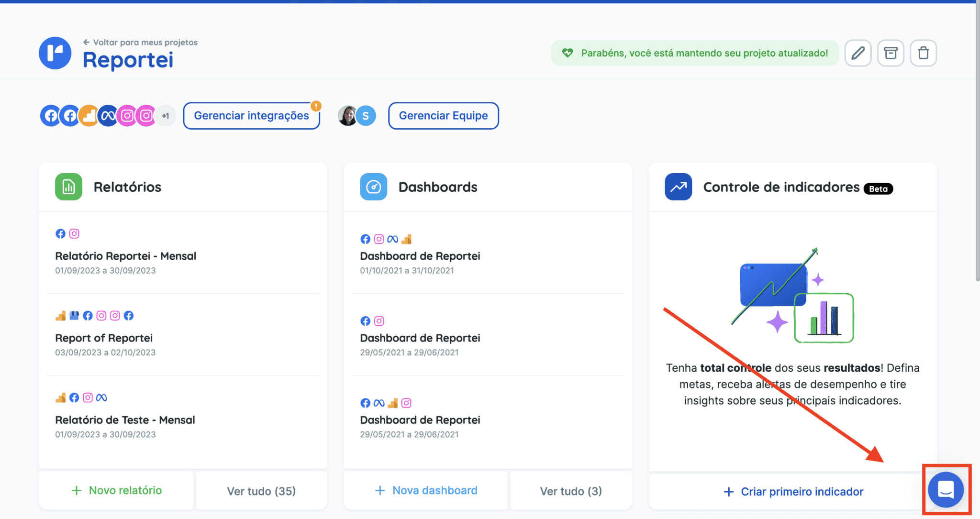Image resolution: width=980 pixels, height=519 pixels.
Task: Open the chat support bubble icon
Action: (x=945, y=489)
